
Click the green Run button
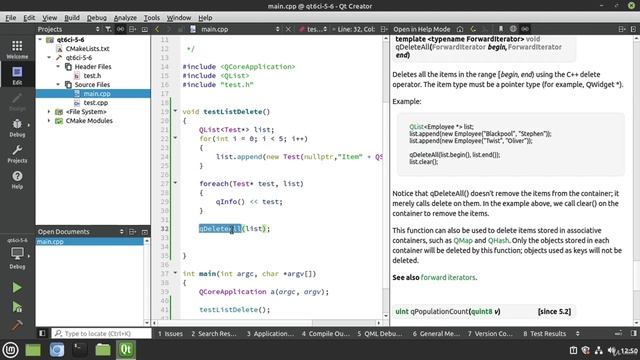pyautogui.click(x=17, y=287)
